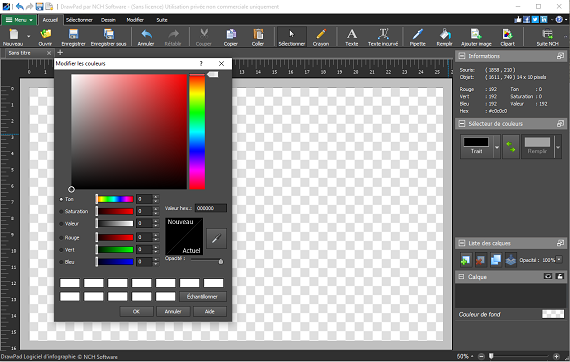This screenshot has width=570, height=362.
Task: Confirm color with OK button
Action: 136,311
